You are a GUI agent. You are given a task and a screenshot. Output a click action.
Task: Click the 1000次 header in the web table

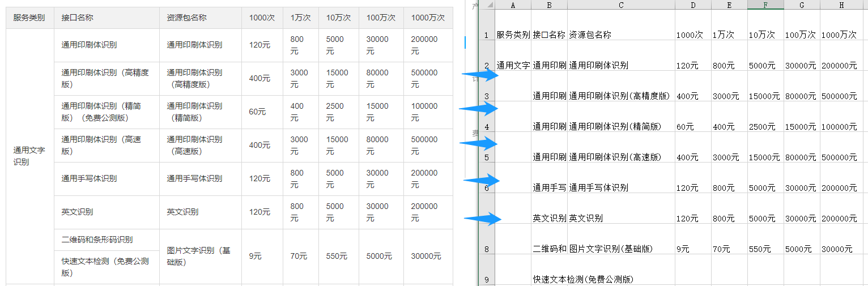262,18
